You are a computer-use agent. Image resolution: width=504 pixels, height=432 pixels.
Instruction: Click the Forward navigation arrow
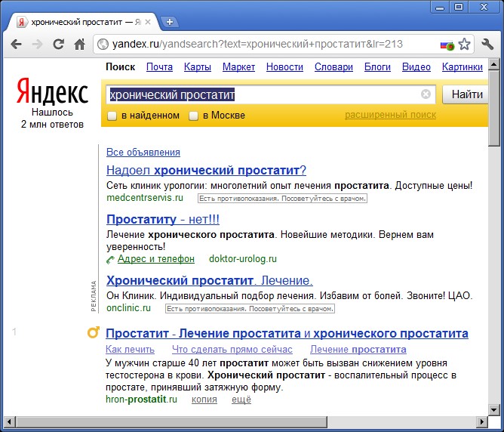pyautogui.click(x=37, y=45)
